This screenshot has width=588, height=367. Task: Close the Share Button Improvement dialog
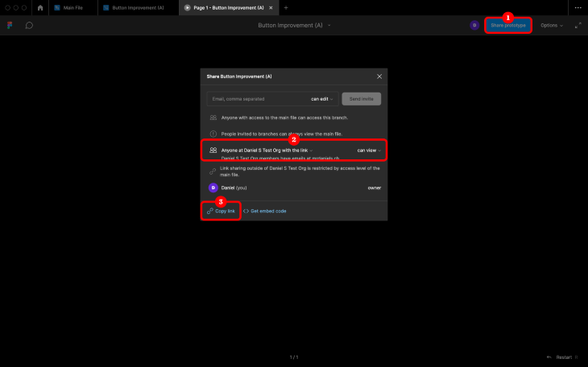pos(379,76)
